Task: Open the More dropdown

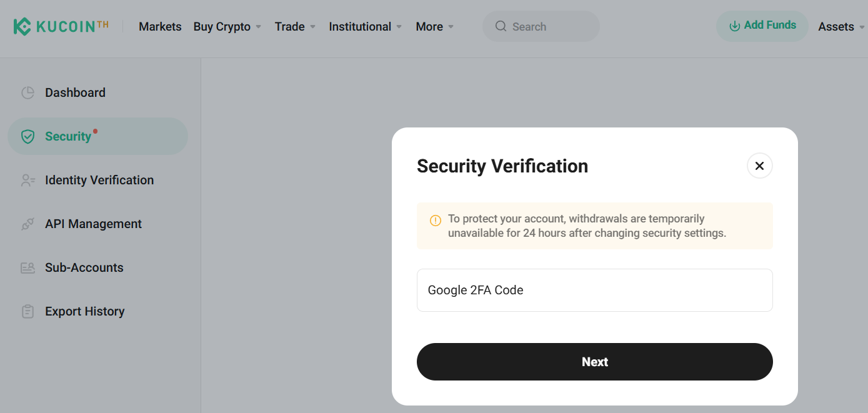Action: [x=434, y=26]
